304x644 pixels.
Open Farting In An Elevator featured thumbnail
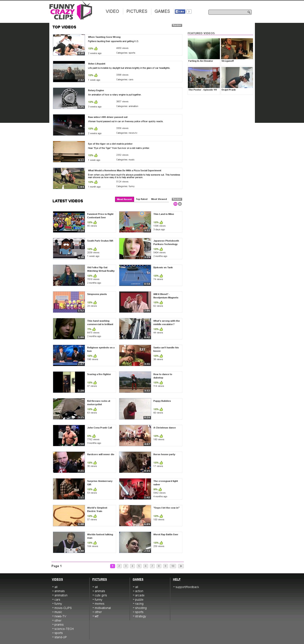204,49
